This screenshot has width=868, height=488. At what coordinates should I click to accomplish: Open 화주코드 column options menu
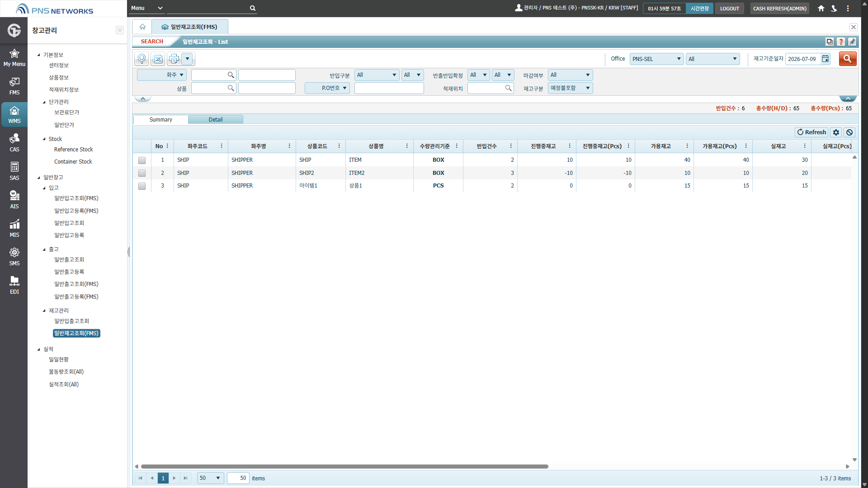pos(222,146)
